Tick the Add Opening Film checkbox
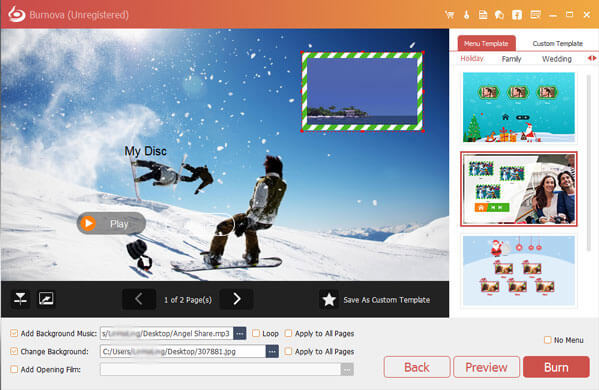The width and height of the screenshot is (599, 390). pyautogui.click(x=14, y=369)
